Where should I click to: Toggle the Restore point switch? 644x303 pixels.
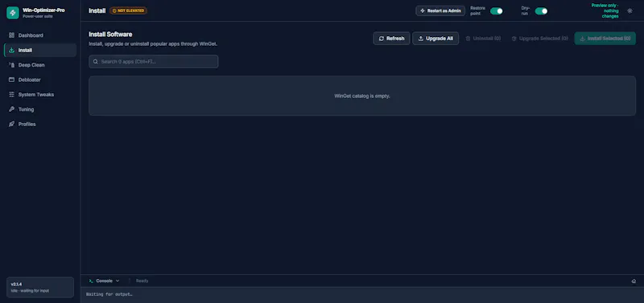496,11
